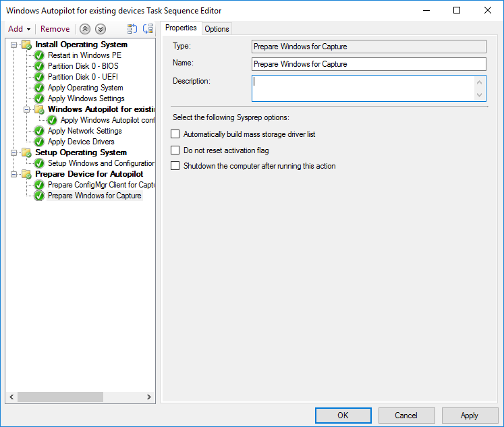Click green check icon beside Apply Device Drivers
Screen dimensions: 504x427
point(39,142)
